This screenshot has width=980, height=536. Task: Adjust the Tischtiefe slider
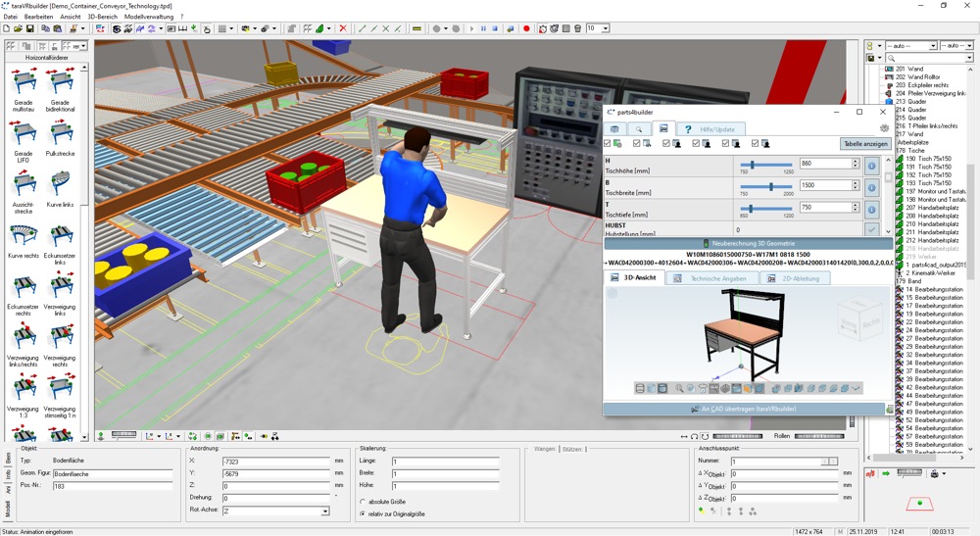[750, 209]
